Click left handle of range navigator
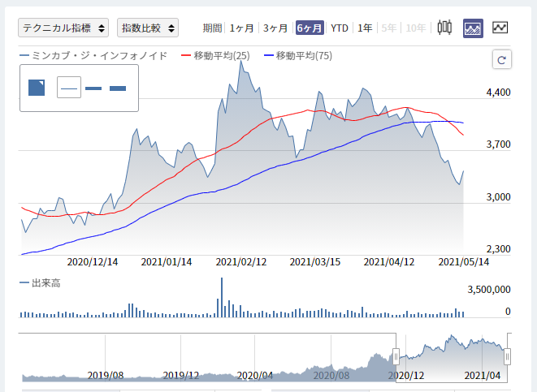 pyautogui.click(x=396, y=356)
